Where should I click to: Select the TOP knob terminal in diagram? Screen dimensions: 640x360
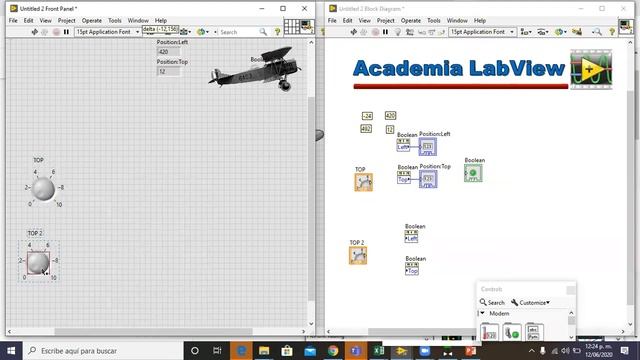pyautogui.click(x=363, y=182)
